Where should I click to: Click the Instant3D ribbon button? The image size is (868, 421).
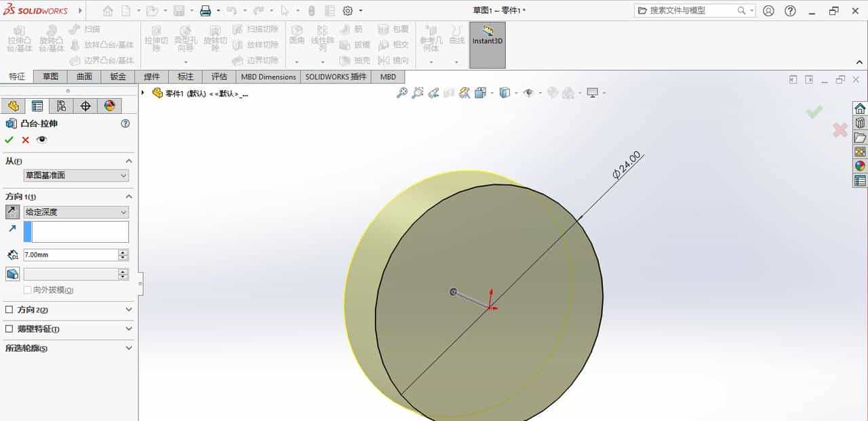click(489, 41)
